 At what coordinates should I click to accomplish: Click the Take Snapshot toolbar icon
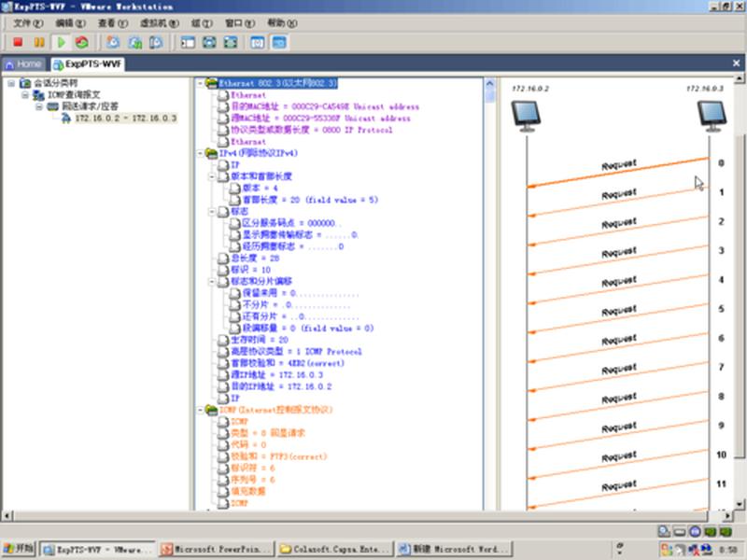[x=113, y=42]
